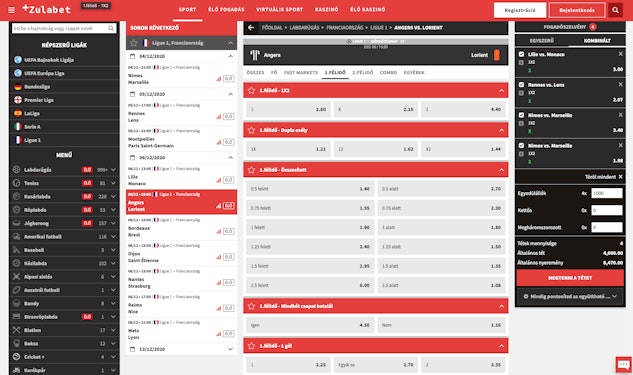Toggle the Lille vs. Monaco bet checkbox
This screenshot has width=633, height=375.
click(521, 54)
